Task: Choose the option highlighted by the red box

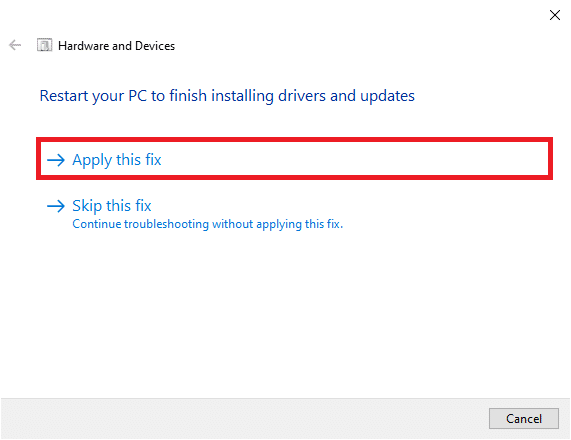Action: click(294, 159)
